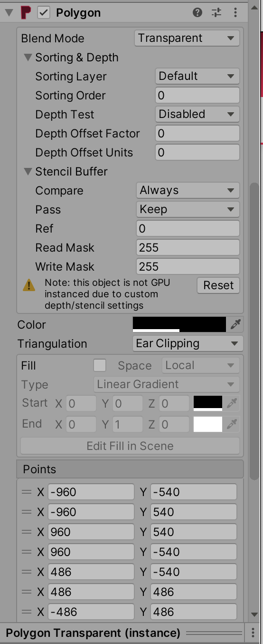This screenshot has width=263, height=644.
Task: Disable the Polygon component checkbox
Action: 44,13
